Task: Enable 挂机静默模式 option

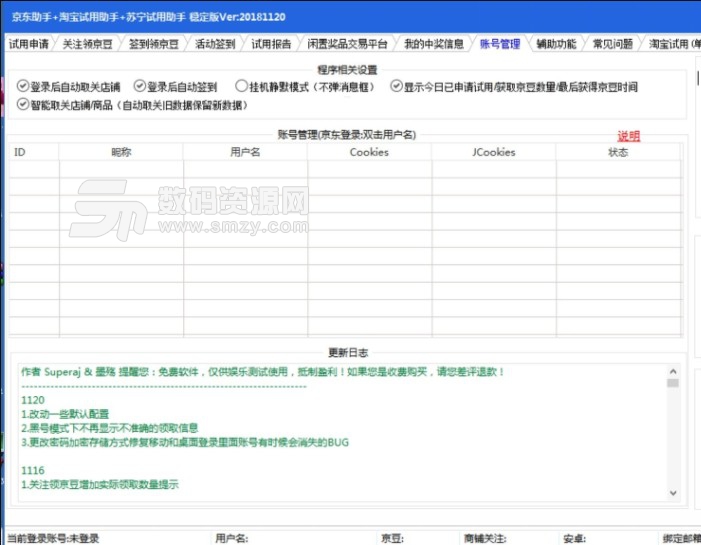Action: 305,86
